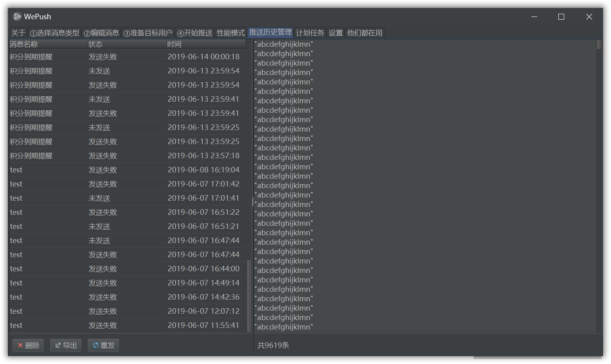
Task: Minimize the WePush window
Action: [x=534, y=16]
